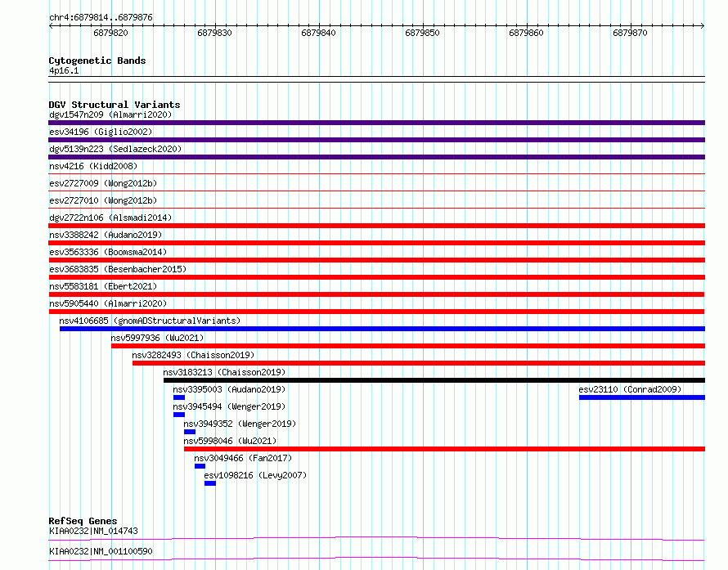The image size is (728, 570).
Task: Click the esv2727010 (Wong2012b) label
Action: click(103, 200)
